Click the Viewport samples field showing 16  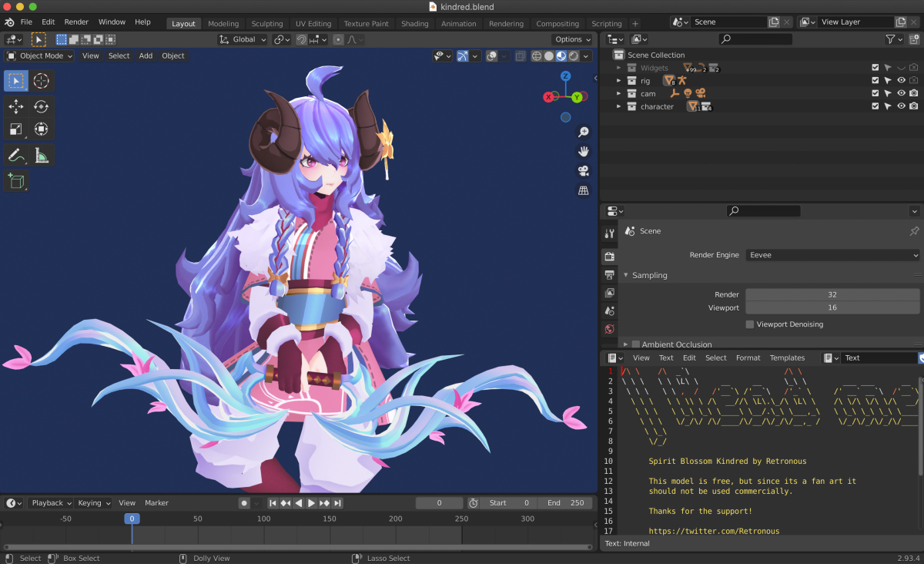coord(832,307)
